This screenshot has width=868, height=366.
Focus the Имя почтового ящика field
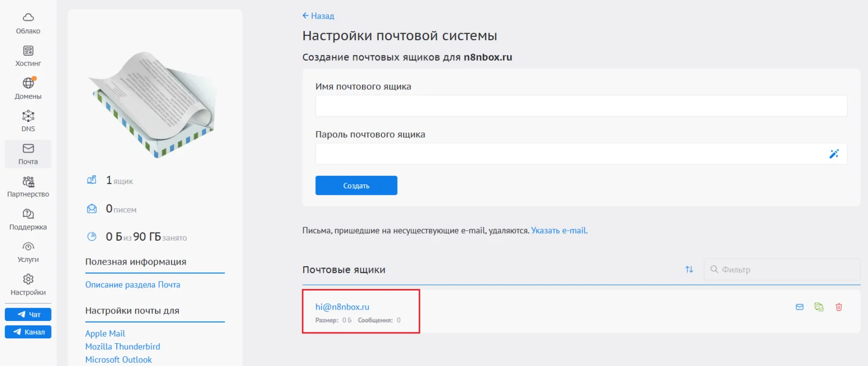581,106
